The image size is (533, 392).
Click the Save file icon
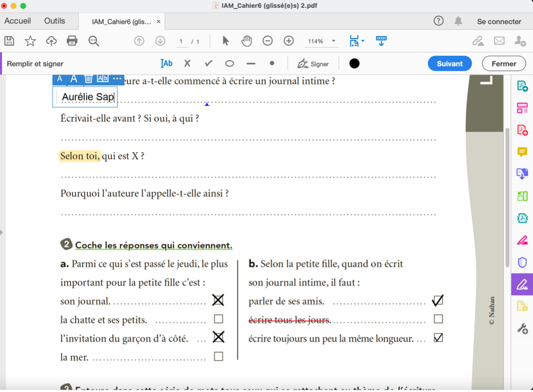pyautogui.click(x=10, y=41)
